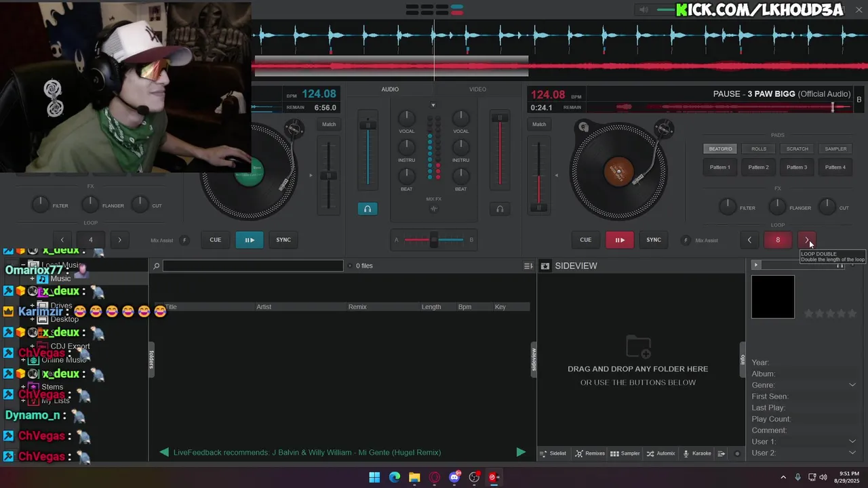Open the browser options list icon
The height and width of the screenshot is (488, 868).
click(x=528, y=266)
